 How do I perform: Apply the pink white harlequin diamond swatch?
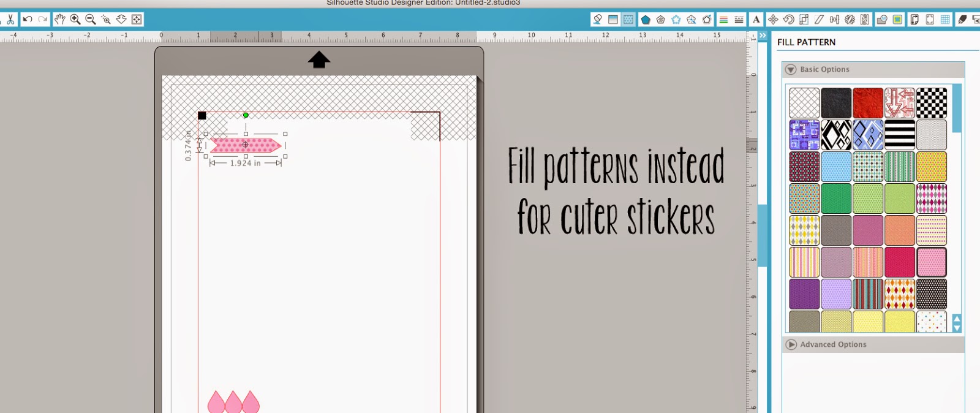[932, 199]
